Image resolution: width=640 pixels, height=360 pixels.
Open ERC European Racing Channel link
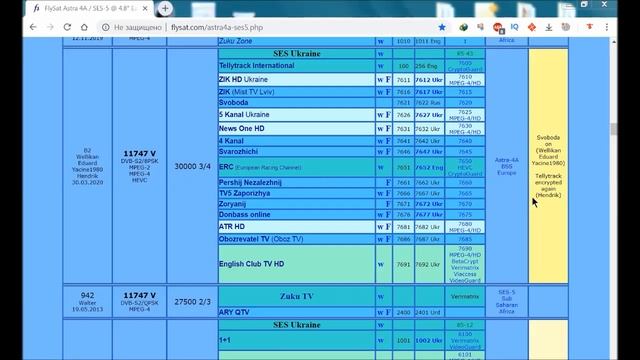point(260,167)
